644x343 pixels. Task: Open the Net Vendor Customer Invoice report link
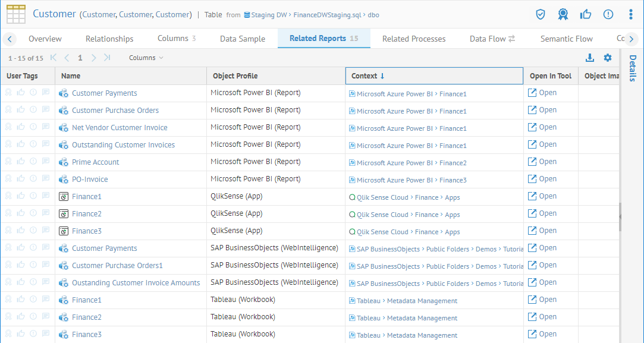(120, 127)
